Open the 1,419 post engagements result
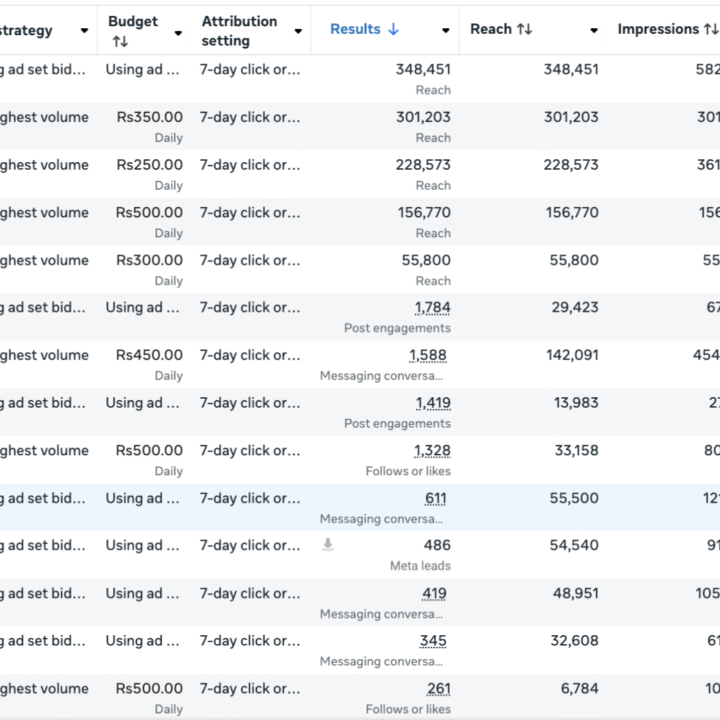This screenshot has width=720, height=720. [432, 403]
